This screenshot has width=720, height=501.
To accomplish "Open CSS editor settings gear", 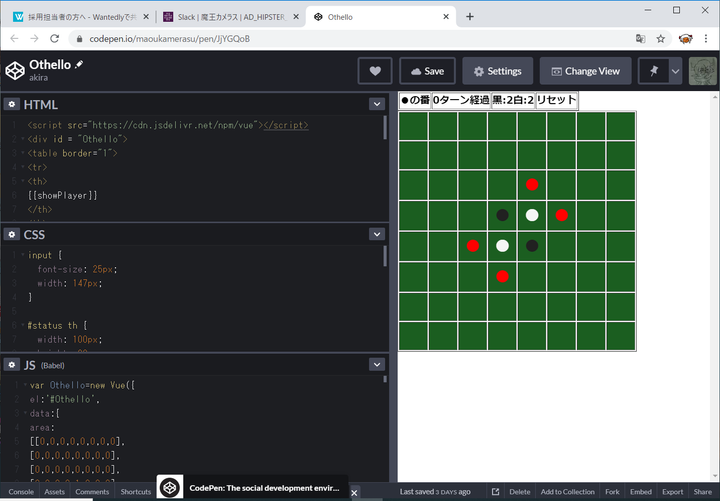I will pos(11,234).
